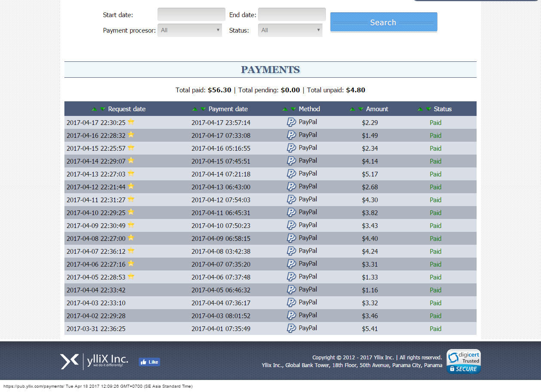Click request date 2017-03-31 22:36:25
Screen dimensions: 541x392
click(x=96, y=329)
